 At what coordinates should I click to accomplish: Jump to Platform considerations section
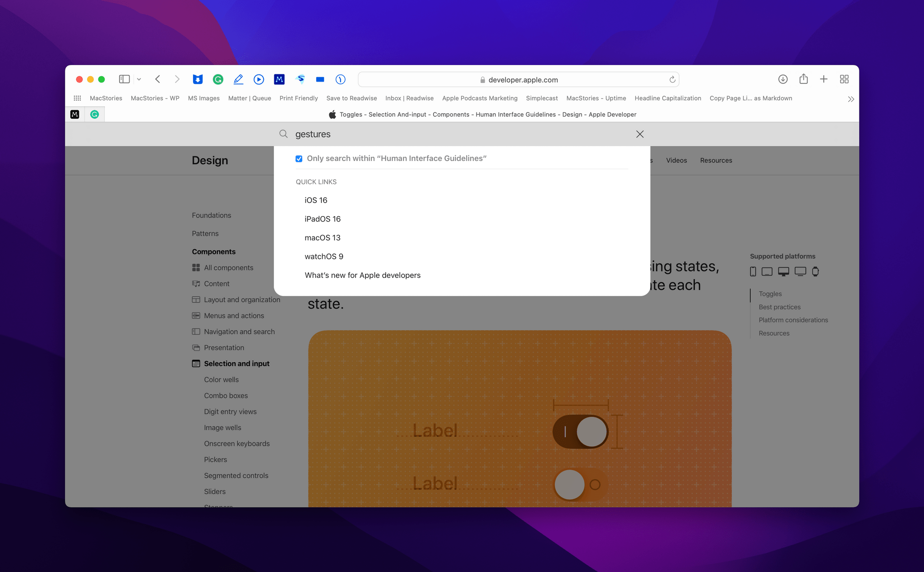click(x=793, y=320)
